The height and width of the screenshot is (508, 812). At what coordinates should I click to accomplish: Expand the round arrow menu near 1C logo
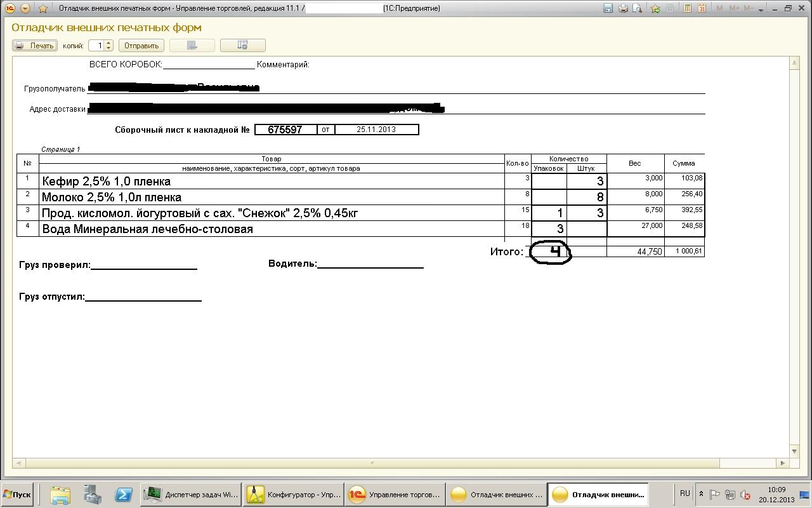click(25, 8)
